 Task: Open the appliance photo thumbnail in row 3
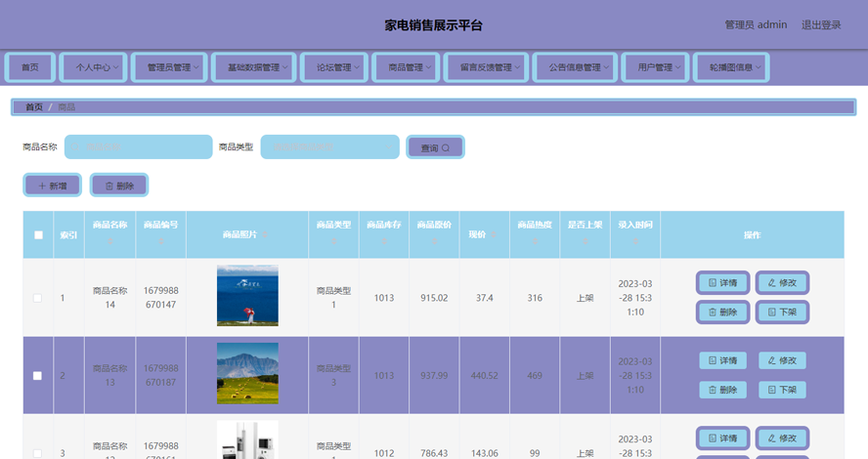coord(247,440)
